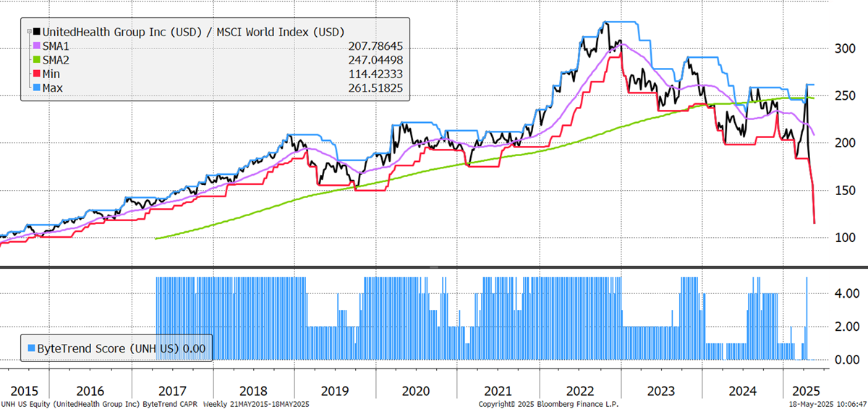Select the Max legend row label
Image resolution: width=868 pixels, height=409 pixels.
(53, 87)
